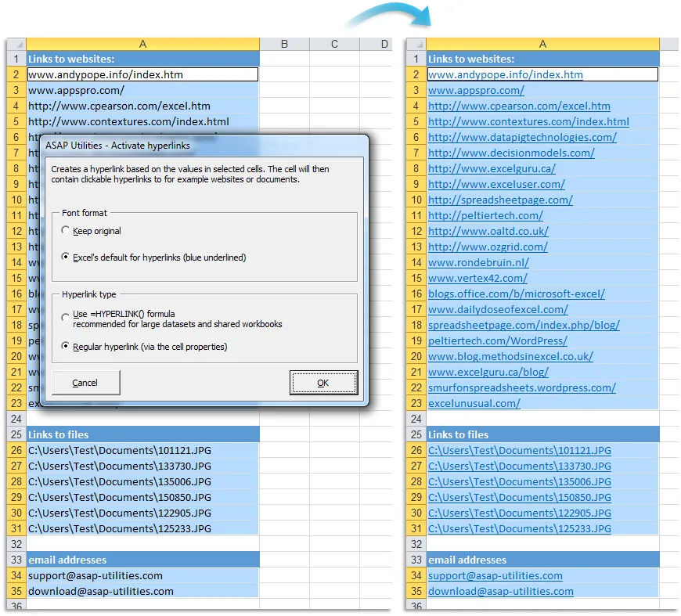
Task: Follow the www.oaltd.co.uk hyperlink
Action: tap(488, 231)
